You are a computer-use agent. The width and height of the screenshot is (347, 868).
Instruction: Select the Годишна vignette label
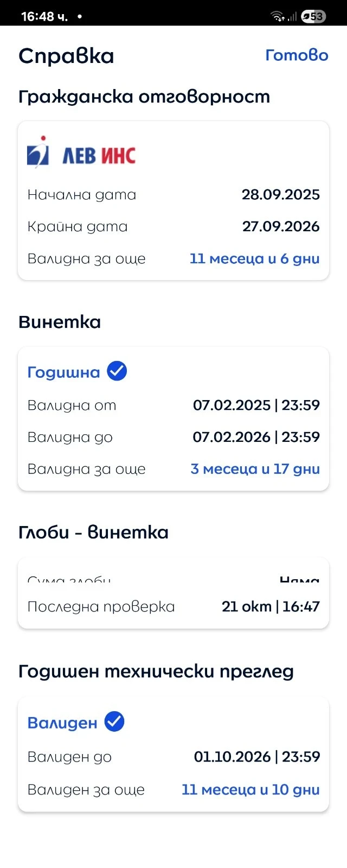pos(64,372)
